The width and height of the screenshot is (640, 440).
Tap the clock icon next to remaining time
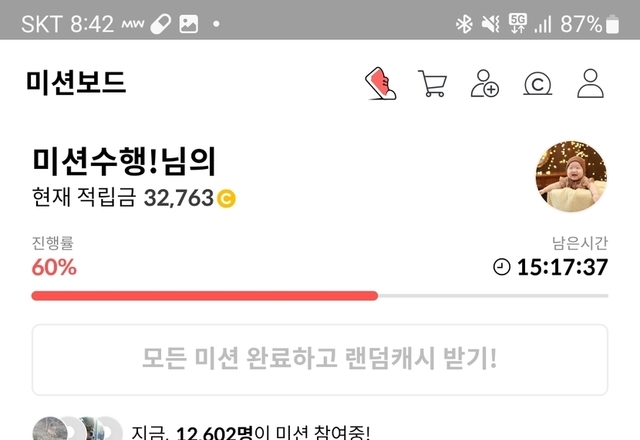coord(502,267)
